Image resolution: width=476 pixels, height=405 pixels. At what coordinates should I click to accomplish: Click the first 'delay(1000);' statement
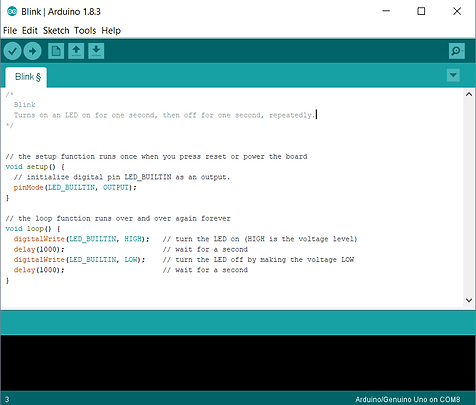click(x=39, y=249)
